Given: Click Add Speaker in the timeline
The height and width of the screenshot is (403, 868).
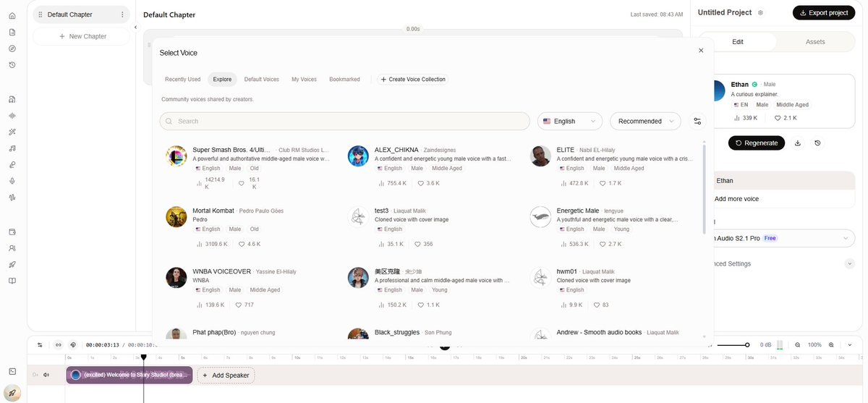Looking at the screenshot, I should click(225, 376).
